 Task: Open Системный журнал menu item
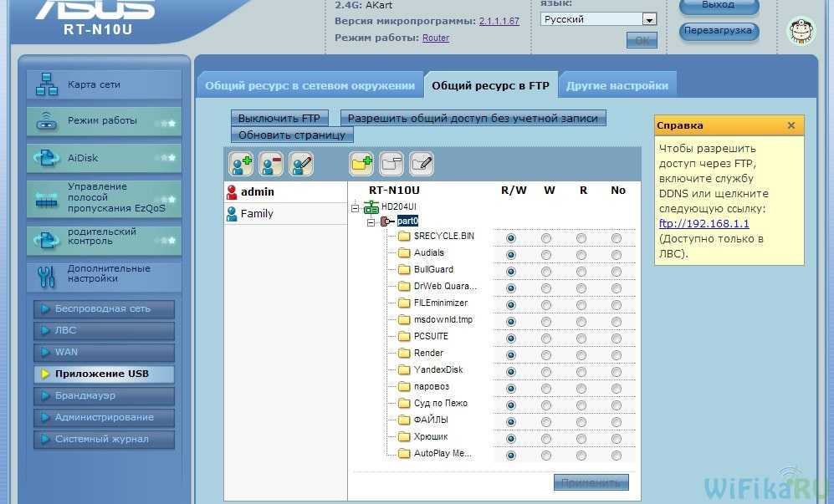click(x=105, y=440)
